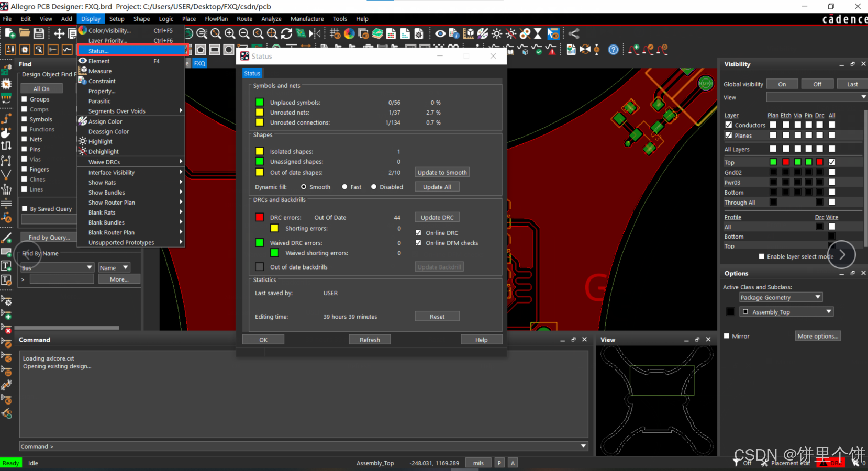Image resolution: width=868 pixels, height=471 pixels.
Task: Open the grid toggle icon
Action: pyautogui.click(x=335, y=33)
